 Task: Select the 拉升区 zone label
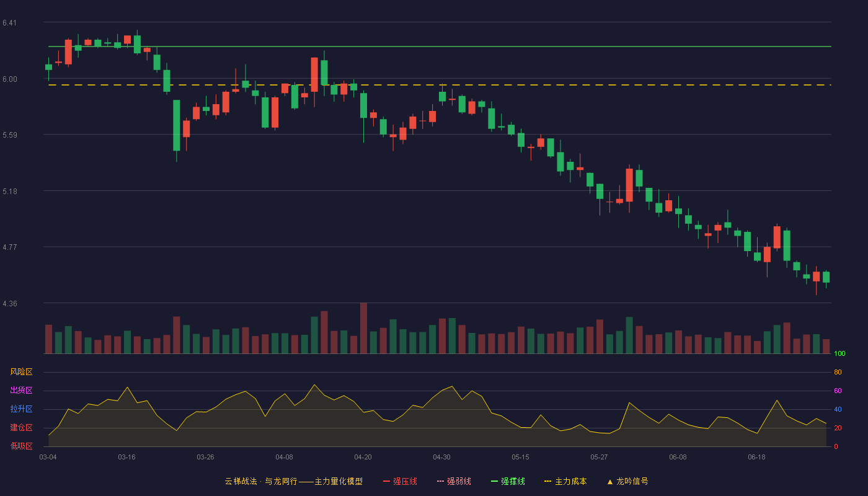point(22,409)
